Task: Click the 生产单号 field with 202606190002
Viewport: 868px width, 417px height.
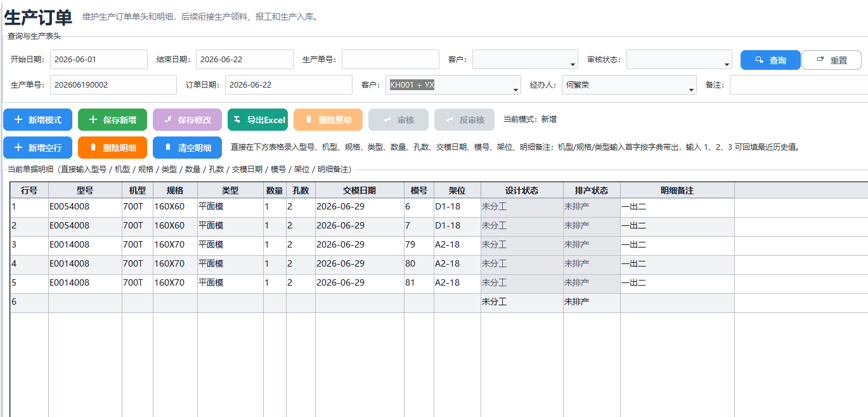Action: coord(113,85)
